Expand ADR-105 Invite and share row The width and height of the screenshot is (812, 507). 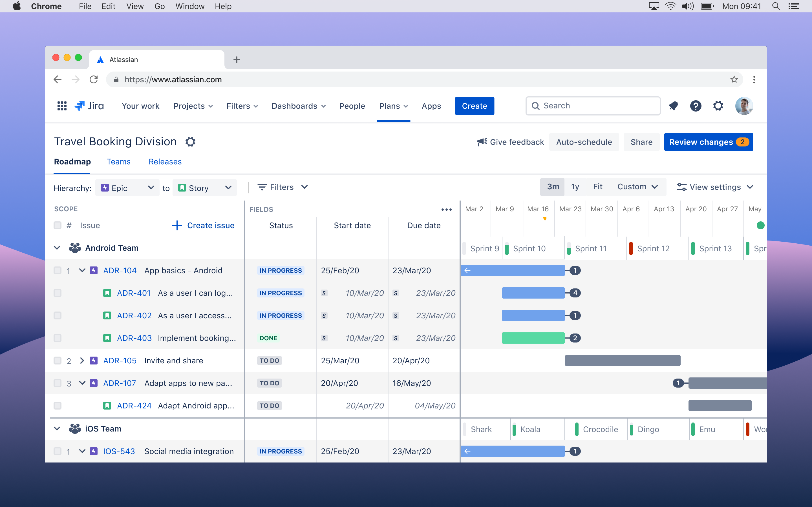(x=82, y=360)
